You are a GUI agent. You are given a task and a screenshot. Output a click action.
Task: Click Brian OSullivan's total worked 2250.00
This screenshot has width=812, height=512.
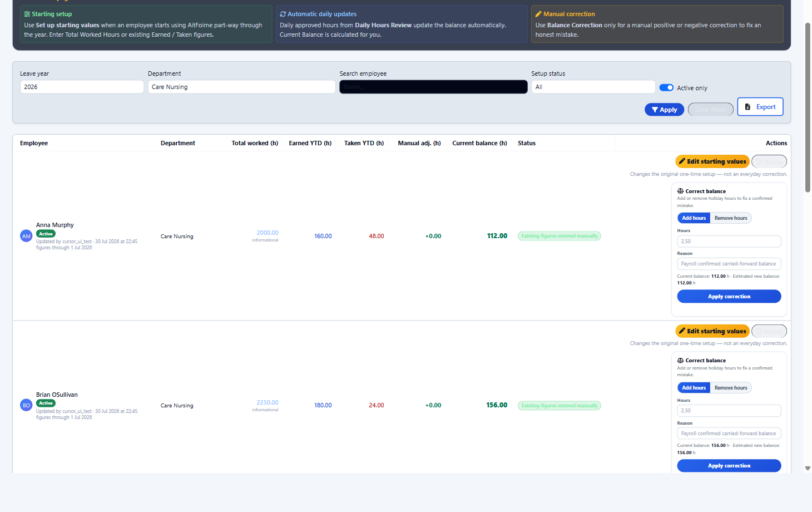tap(268, 402)
